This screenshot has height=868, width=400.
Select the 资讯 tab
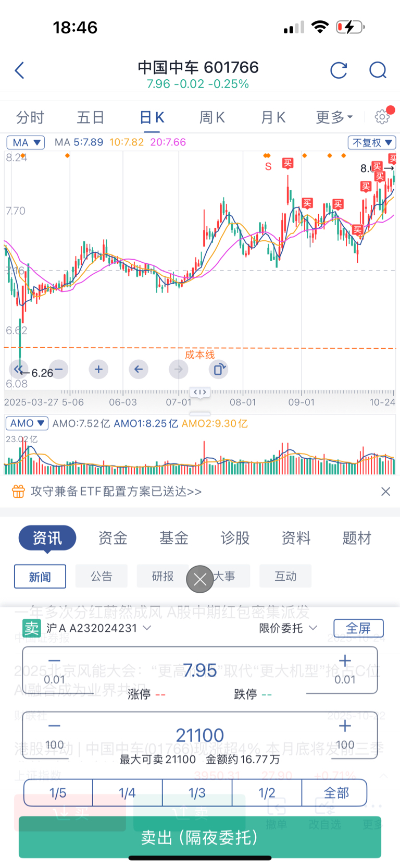click(47, 538)
